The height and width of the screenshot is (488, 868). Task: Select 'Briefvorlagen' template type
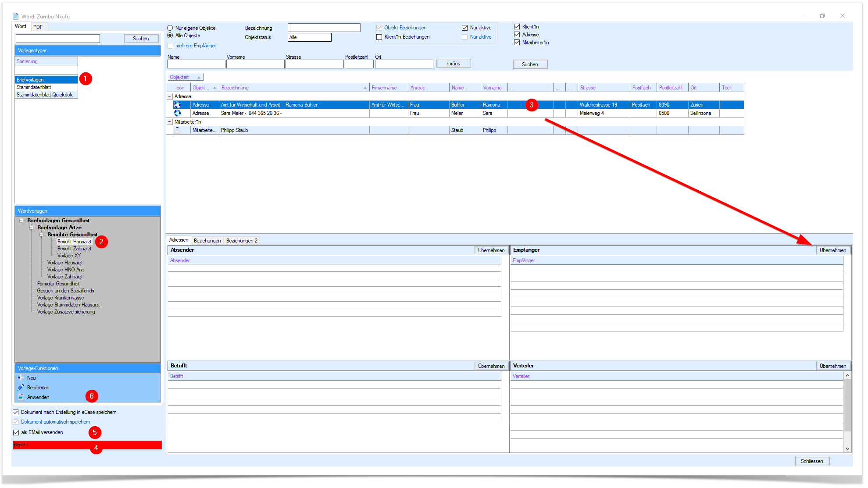(46, 80)
